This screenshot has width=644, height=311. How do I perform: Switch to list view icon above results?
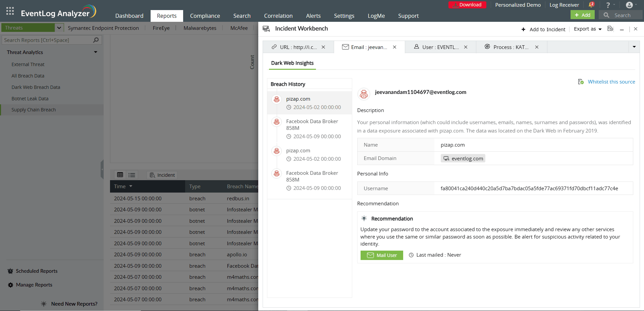131,175
